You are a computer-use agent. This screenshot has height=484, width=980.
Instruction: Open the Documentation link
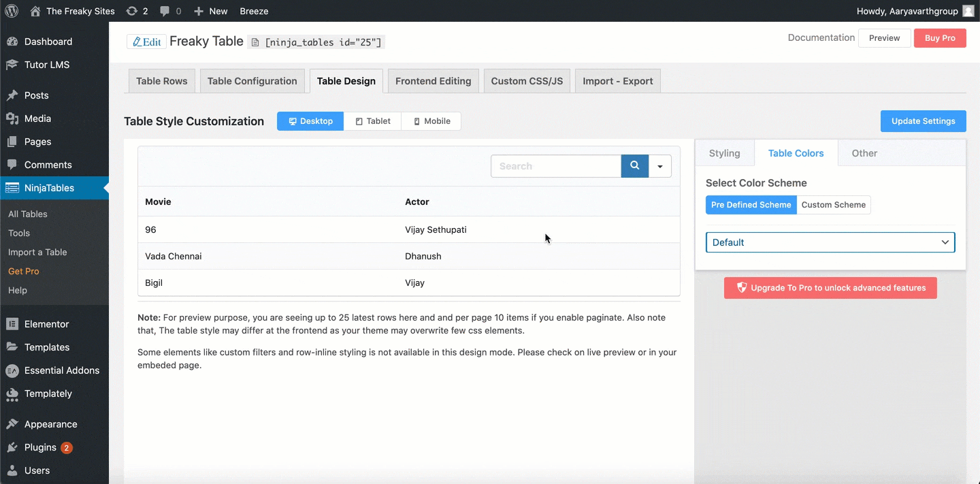(821, 37)
